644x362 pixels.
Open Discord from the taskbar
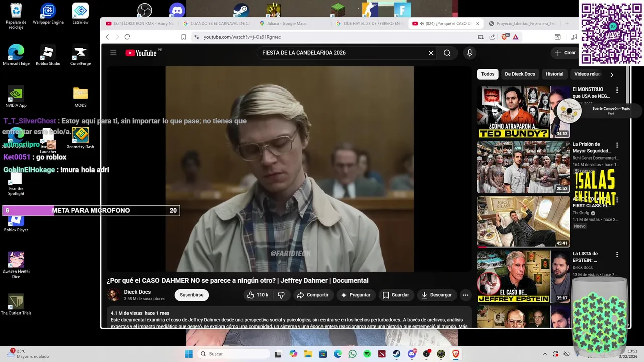tap(412, 354)
